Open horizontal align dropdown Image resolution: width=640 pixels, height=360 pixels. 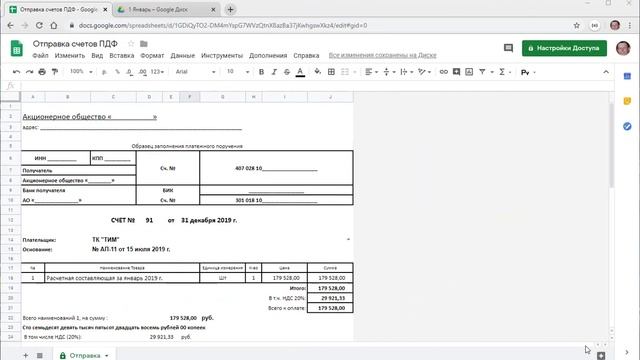coord(371,72)
